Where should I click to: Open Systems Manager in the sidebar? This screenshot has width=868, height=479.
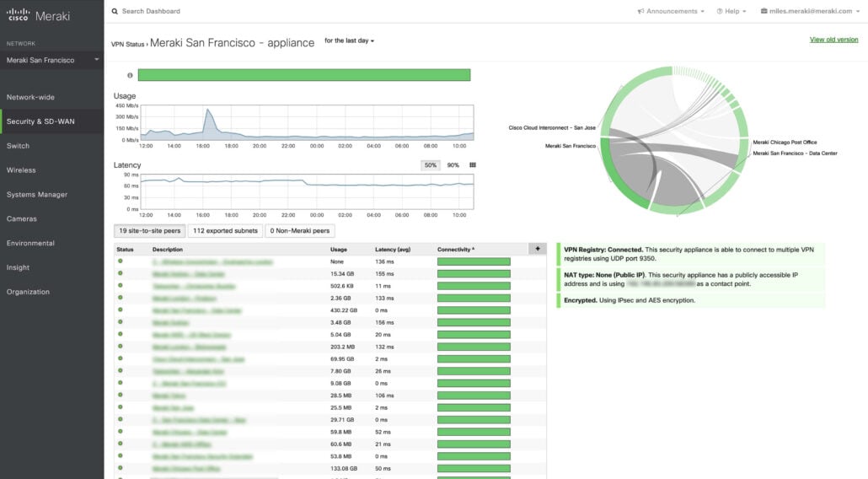[x=52, y=194]
